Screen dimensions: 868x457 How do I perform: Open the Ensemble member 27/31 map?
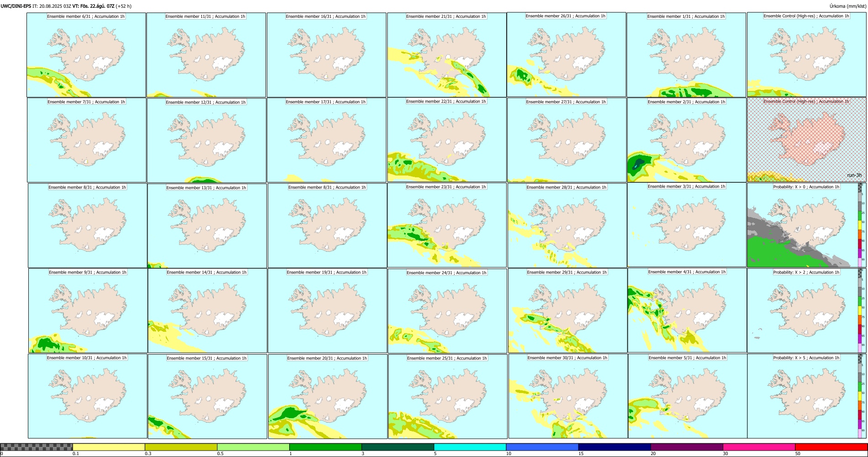pyautogui.click(x=567, y=140)
